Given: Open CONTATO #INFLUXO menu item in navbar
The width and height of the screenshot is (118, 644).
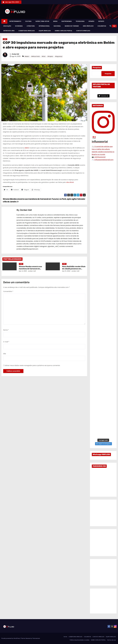Looking at the screenshot, I should click(x=83, y=31).
